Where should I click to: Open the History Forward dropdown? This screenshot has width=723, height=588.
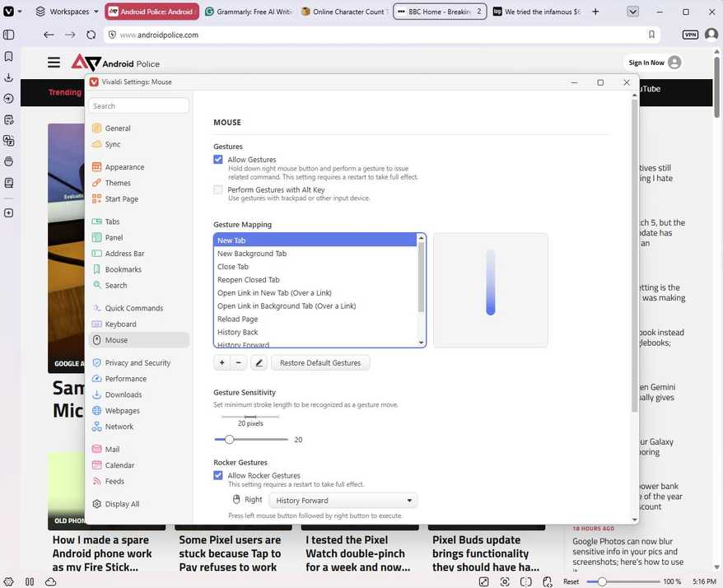[x=343, y=501]
